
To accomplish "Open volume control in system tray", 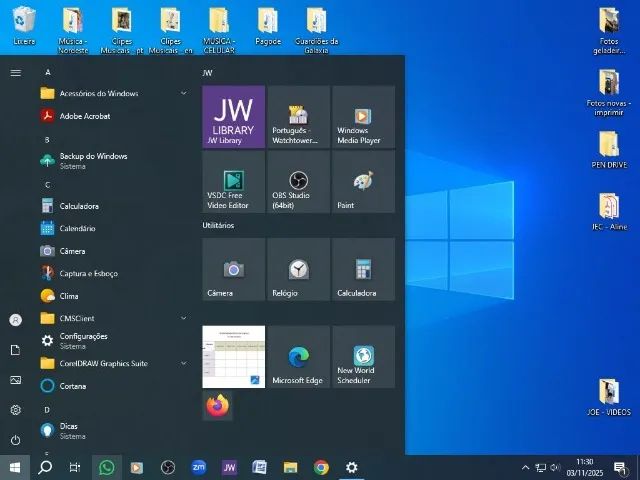I will (556, 468).
